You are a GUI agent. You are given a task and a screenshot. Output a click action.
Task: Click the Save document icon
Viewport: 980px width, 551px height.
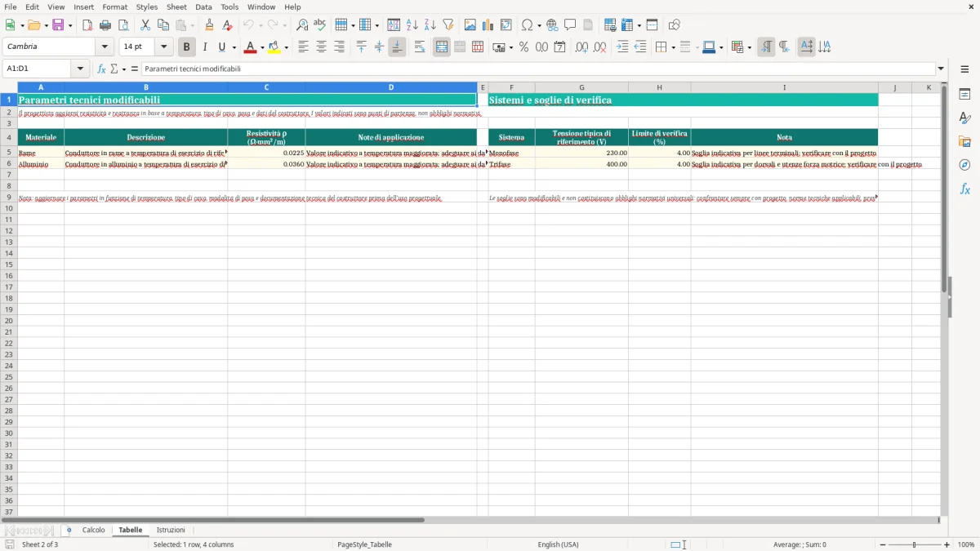[x=58, y=25]
